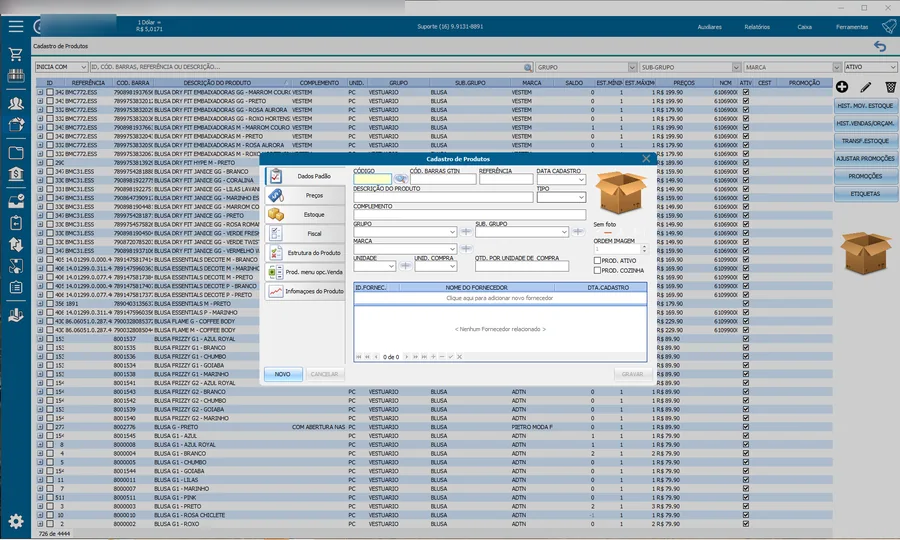Add new brand with plus beside MARCA
900x540 pixels.
point(466,249)
